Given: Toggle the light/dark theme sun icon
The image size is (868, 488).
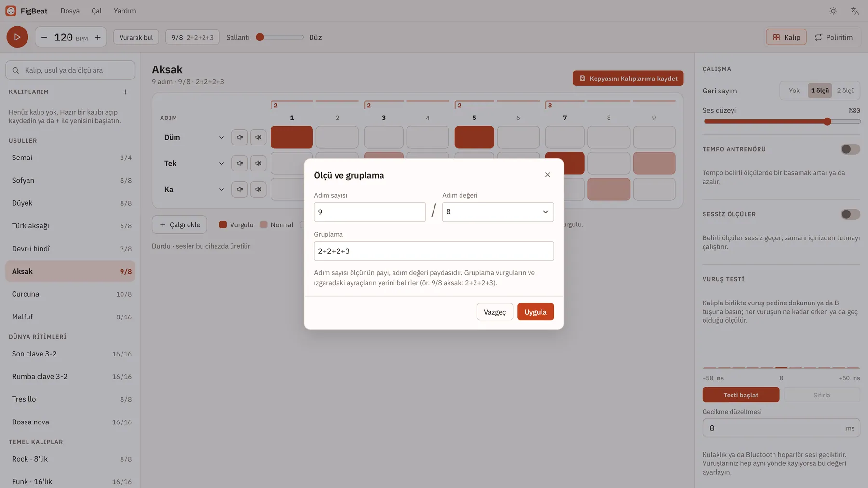Looking at the screenshot, I should click(833, 11).
